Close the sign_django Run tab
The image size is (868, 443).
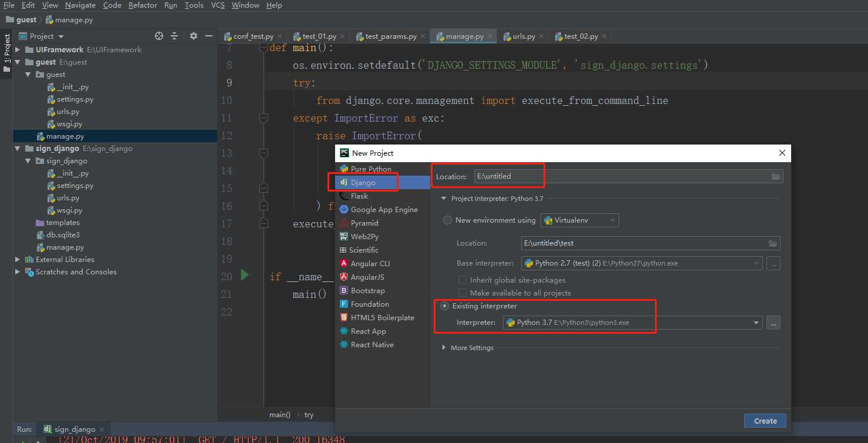click(x=102, y=429)
